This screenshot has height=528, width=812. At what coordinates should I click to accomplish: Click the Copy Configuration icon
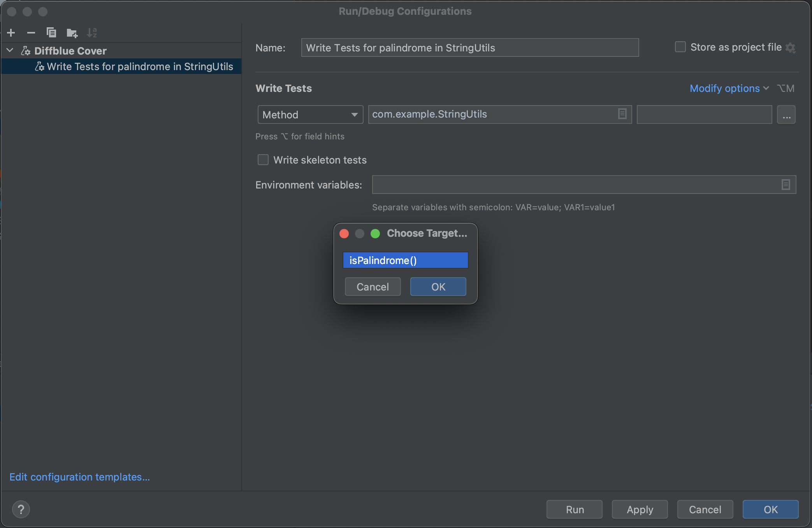point(51,33)
